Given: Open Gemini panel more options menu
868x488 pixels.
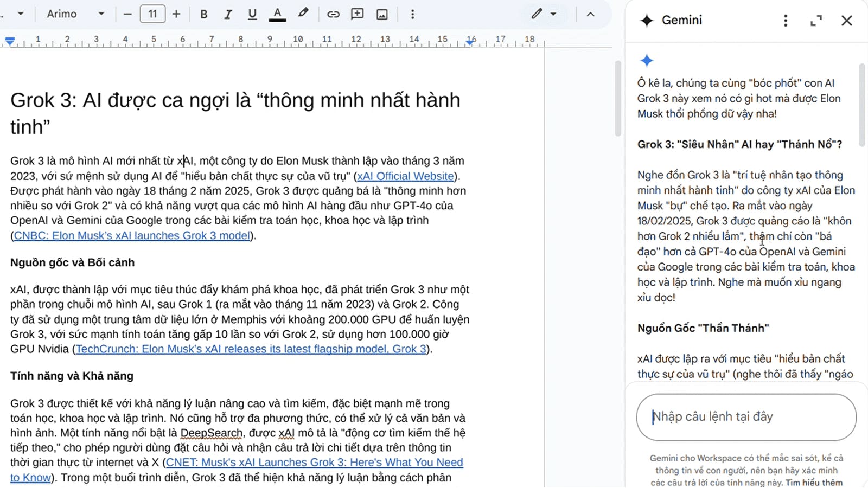Looking at the screenshot, I should (x=785, y=21).
